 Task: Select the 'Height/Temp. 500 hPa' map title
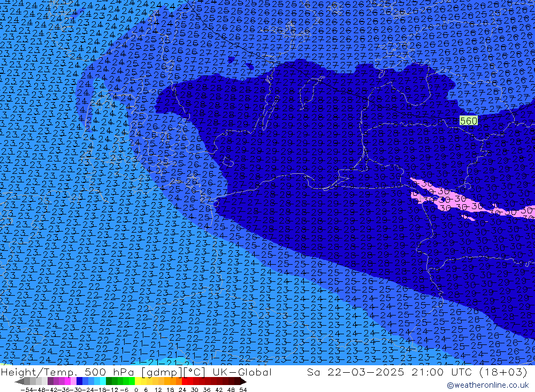pos(67,372)
